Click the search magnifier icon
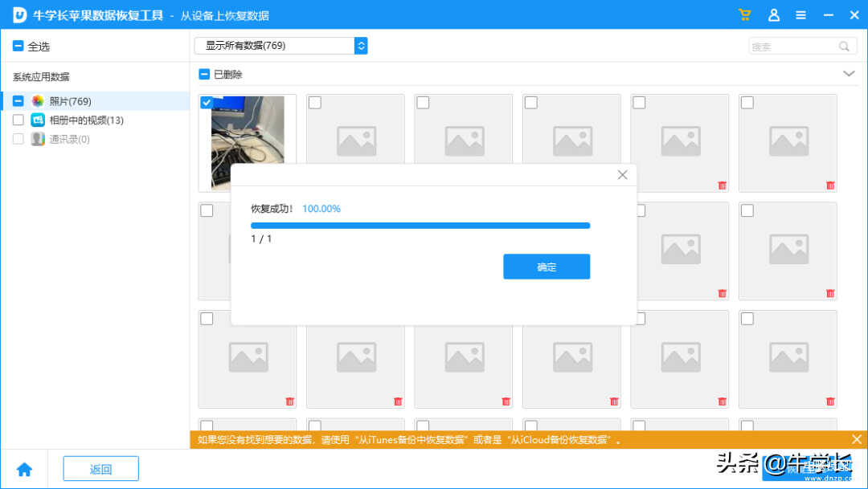This screenshot has width=868, height=489. 844,47
